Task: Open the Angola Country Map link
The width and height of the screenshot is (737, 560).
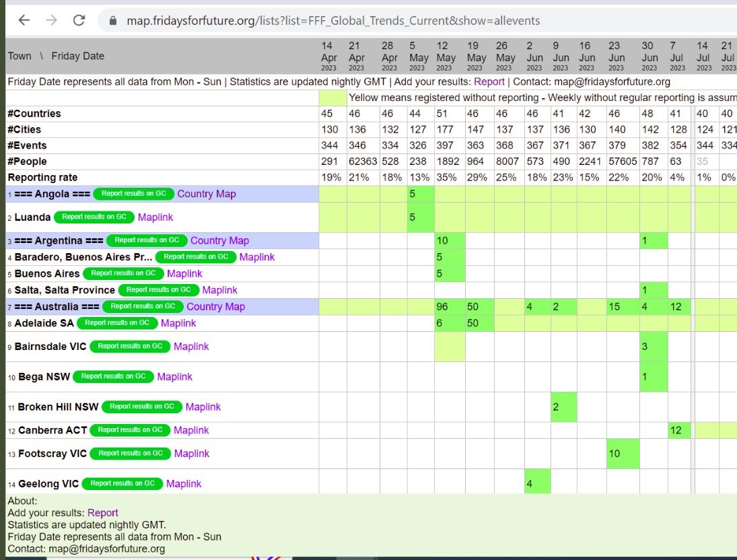Action: (x=207, y=194)
